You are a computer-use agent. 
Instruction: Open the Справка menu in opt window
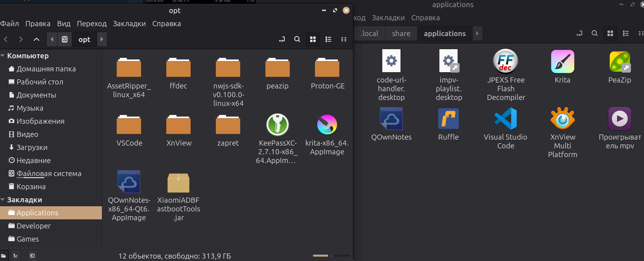[167, 23]
